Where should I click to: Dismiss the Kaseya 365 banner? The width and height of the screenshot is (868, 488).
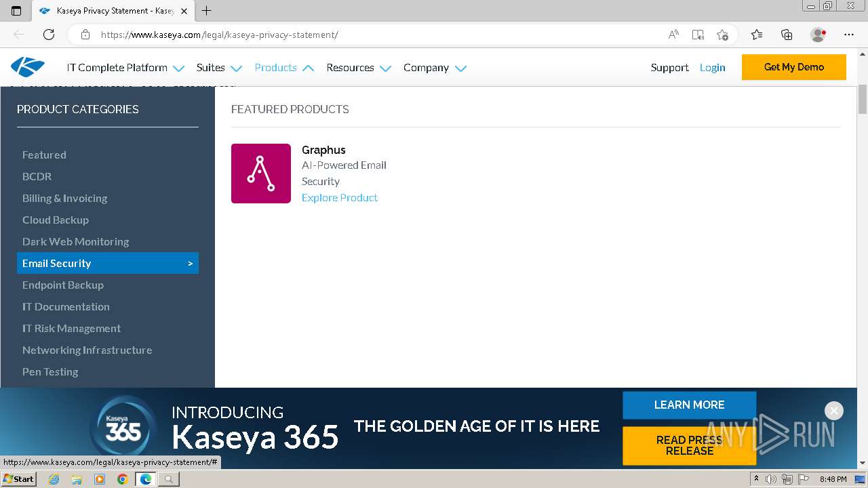(x=834, y=411)
